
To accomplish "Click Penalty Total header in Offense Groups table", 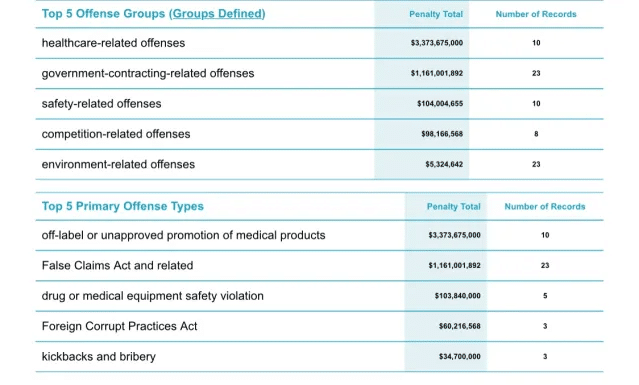I will pyautogui.click(x=436, y=14).
